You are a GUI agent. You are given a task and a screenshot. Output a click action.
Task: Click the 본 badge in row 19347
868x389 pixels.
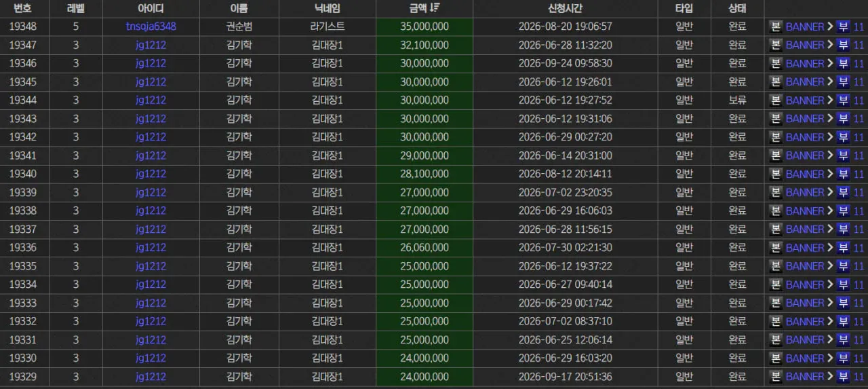coord(776,45)
